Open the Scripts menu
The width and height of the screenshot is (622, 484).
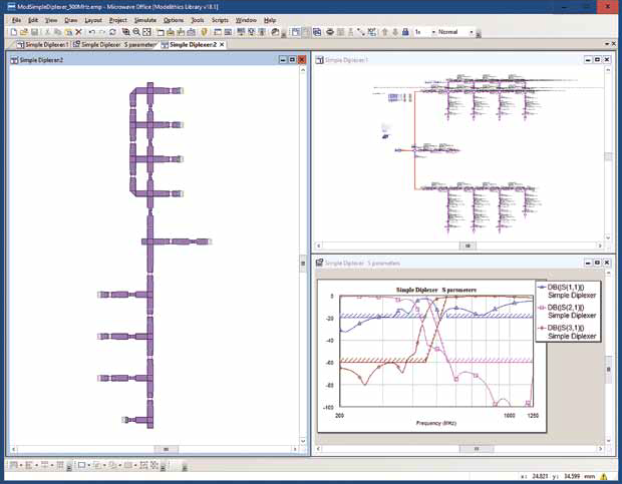point(219,20)
